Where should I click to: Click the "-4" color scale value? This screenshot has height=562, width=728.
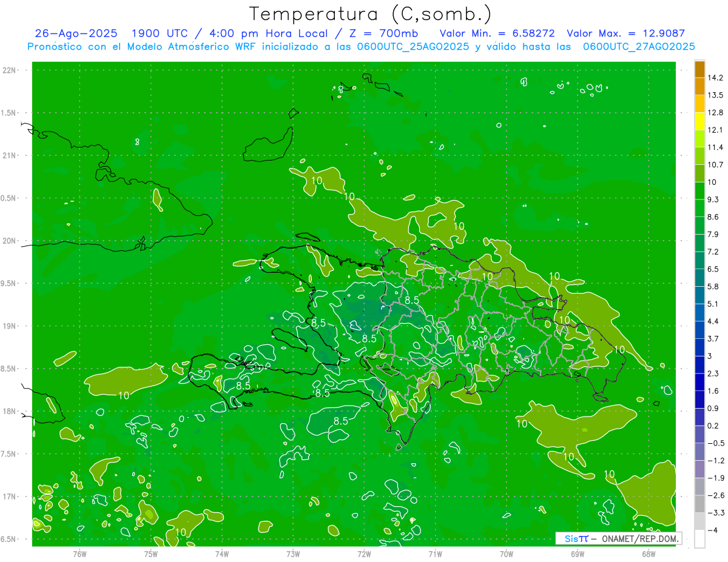click(x=713, y=530)
